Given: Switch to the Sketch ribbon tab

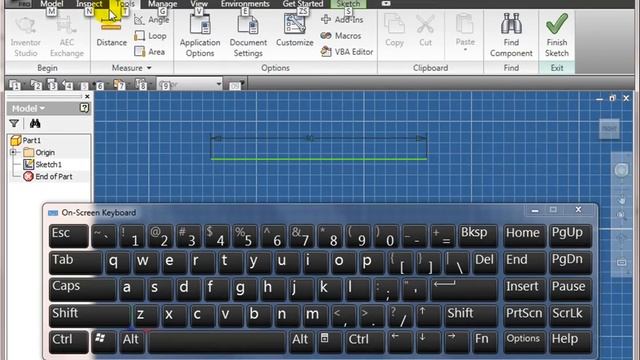Looking at the screenshot, I should click(x=348, y=4).
